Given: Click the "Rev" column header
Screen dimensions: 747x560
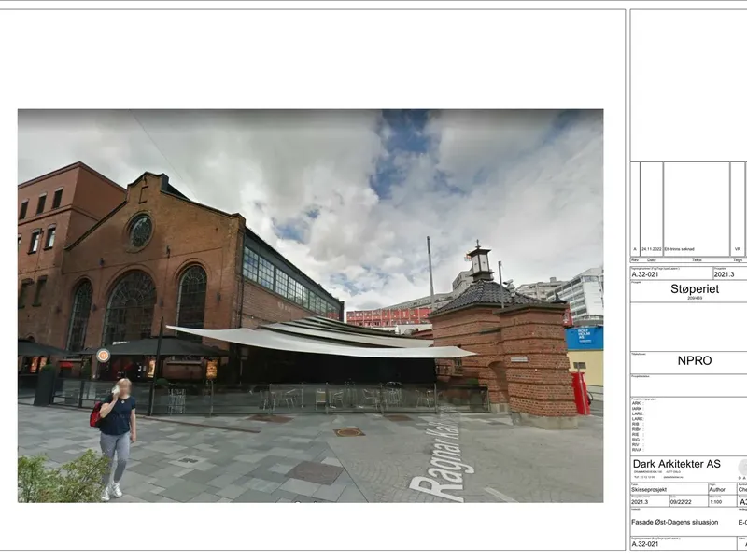Looking at the screenshot, I should (x=635, y=260).
